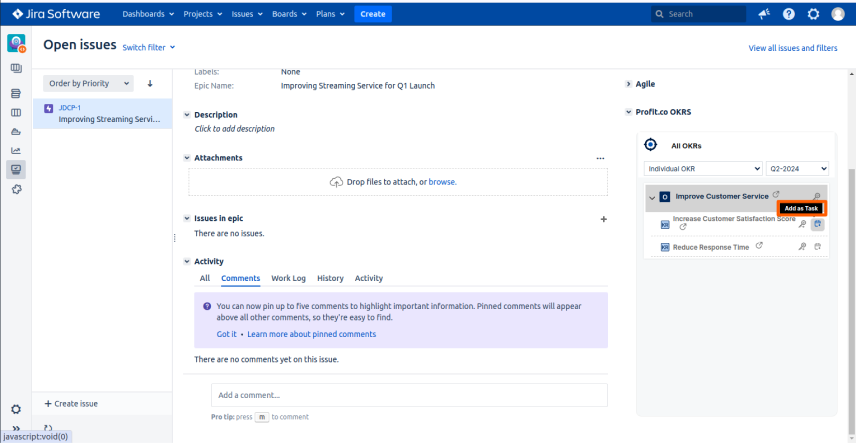Open the Individual OKR dropdown
Viewport: 856px width, 443px height.
pos(703,169)
